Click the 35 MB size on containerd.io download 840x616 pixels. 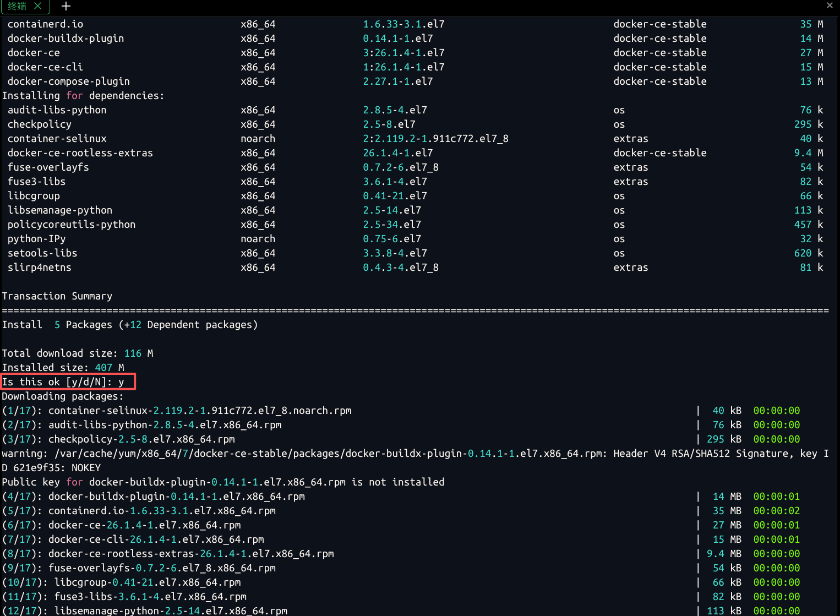coord(727,511)
